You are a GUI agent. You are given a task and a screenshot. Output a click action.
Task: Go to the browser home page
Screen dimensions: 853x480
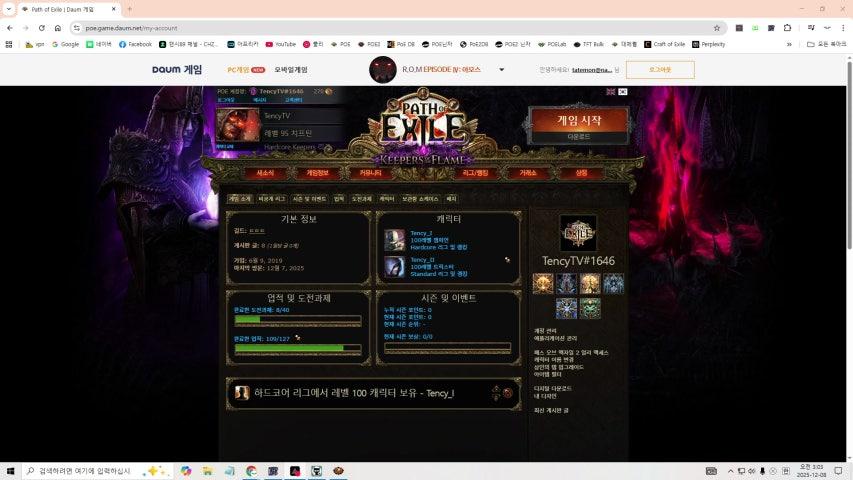pos(58,28)
